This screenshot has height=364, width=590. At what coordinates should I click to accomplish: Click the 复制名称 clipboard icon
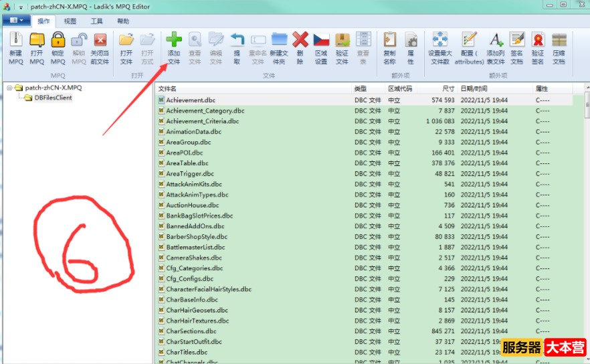tap(390, 39)
